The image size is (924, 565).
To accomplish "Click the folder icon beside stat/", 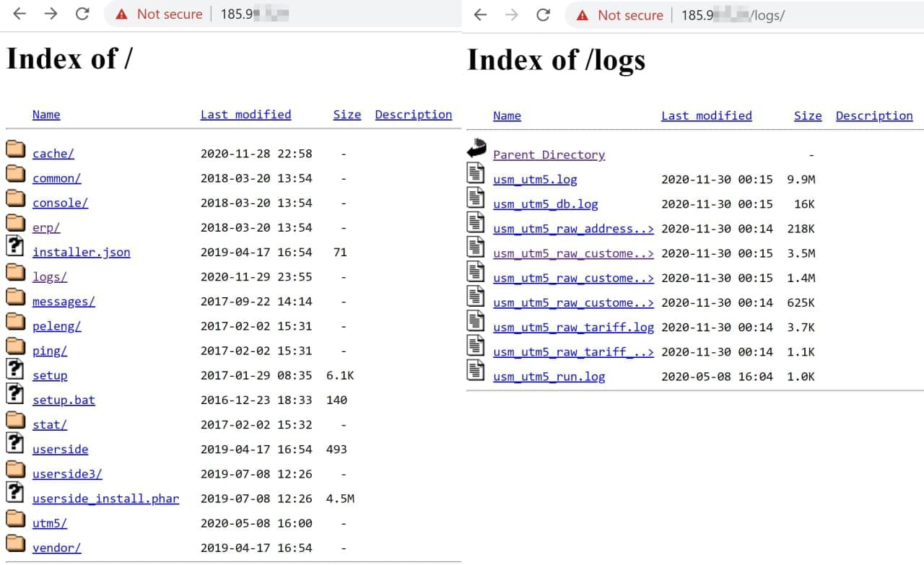I will click(x=15, y=421).
